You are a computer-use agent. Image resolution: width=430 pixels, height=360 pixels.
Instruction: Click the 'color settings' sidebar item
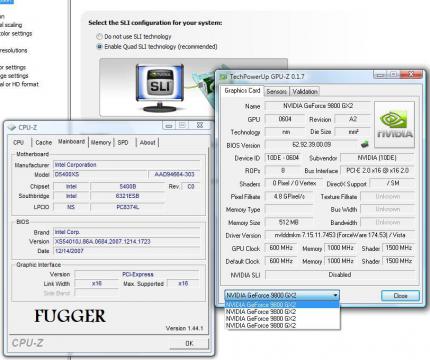16,34
